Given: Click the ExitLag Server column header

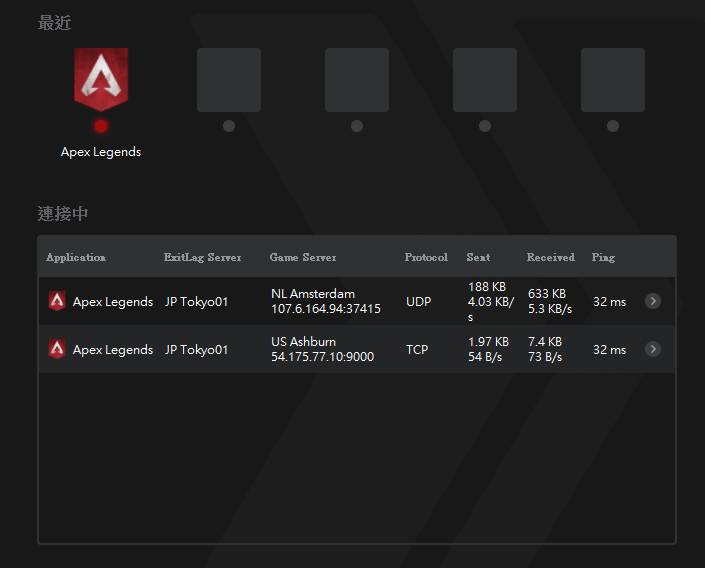Looking at the screenshot, I should 203,257.
